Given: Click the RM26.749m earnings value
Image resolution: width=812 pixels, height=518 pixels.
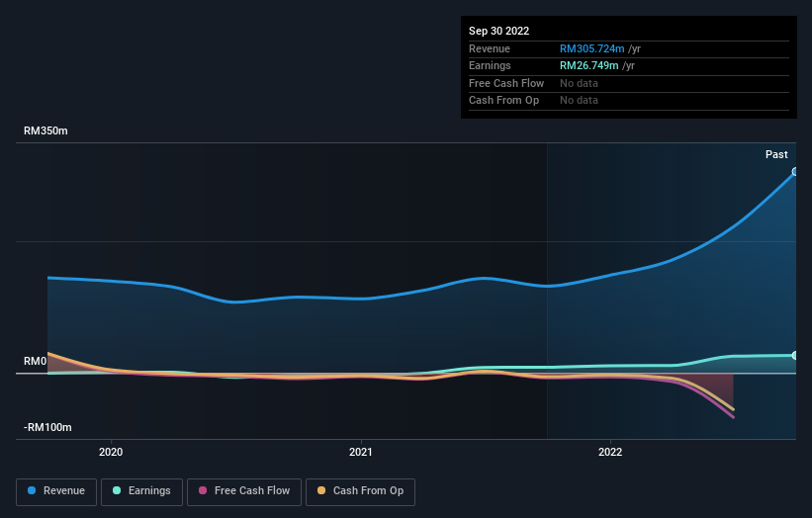Looking at the screenshot, I should [x=588, y=65].
